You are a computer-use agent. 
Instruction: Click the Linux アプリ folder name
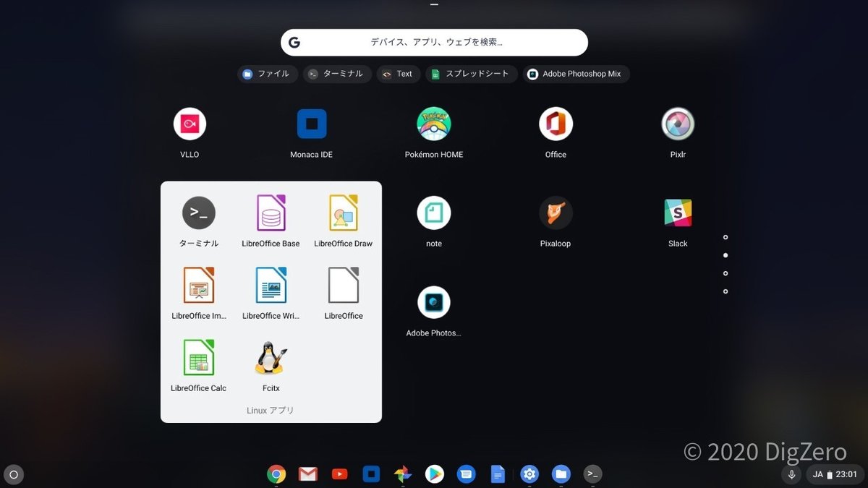point(271,411)
